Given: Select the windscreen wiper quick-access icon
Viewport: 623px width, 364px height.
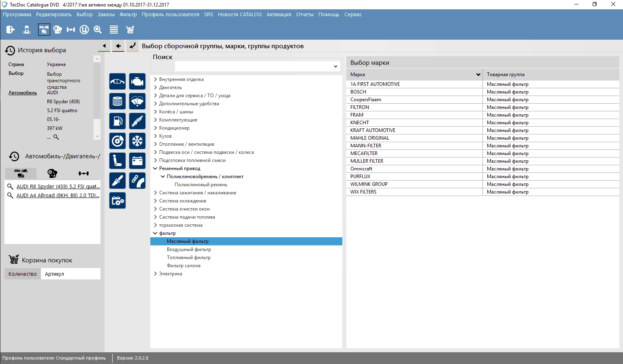Looking at the screenshot, I should pyautogui.click(x=137, y=101).
